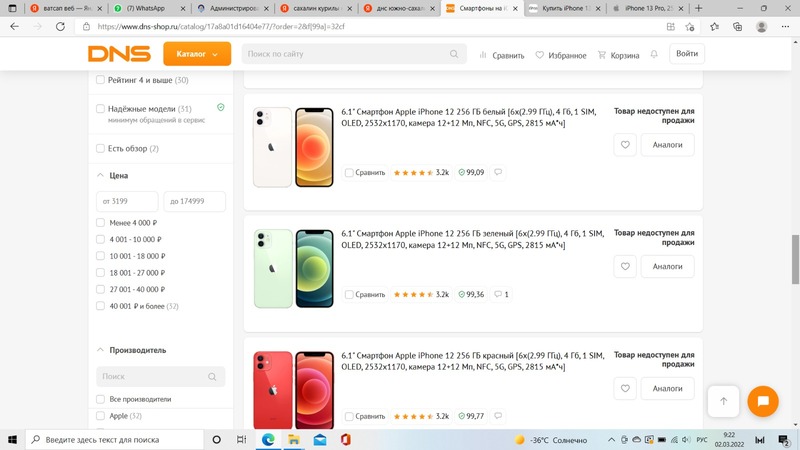Check the 10 001 - 18 000 ₽ option

101,256
